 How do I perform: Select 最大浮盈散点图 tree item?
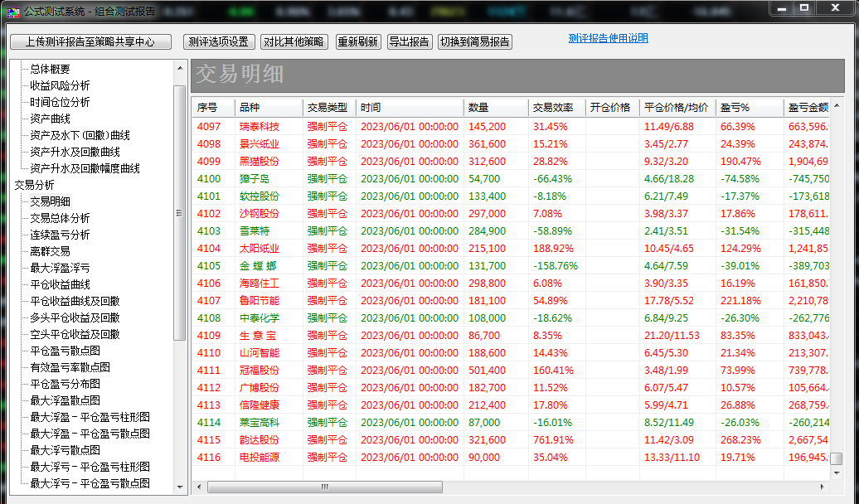[x=66, y=400]
